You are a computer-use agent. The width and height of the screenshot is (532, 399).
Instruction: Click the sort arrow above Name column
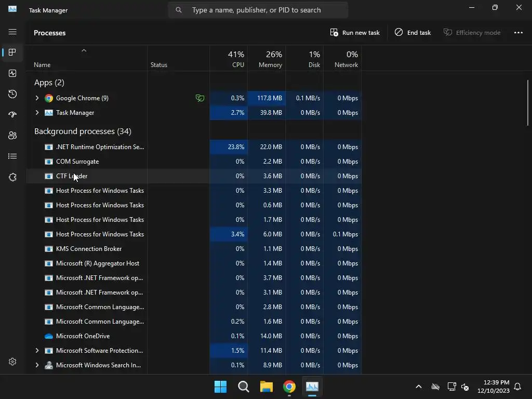pos(84,50)
